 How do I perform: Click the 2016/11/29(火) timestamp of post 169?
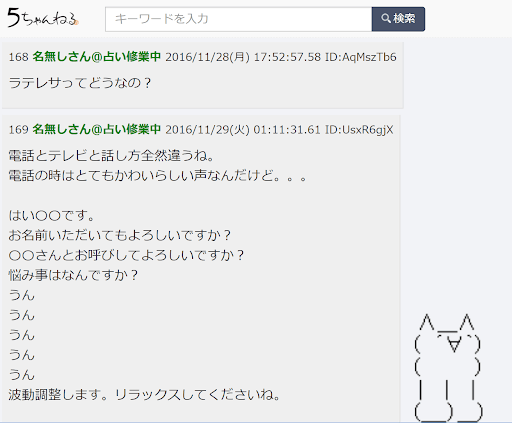243,129
